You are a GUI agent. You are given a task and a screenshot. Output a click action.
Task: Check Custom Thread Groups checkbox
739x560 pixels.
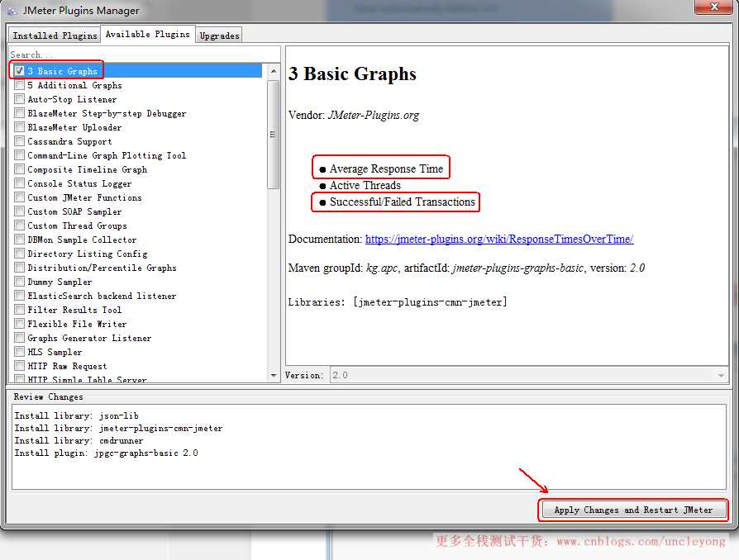coord(19,225)
